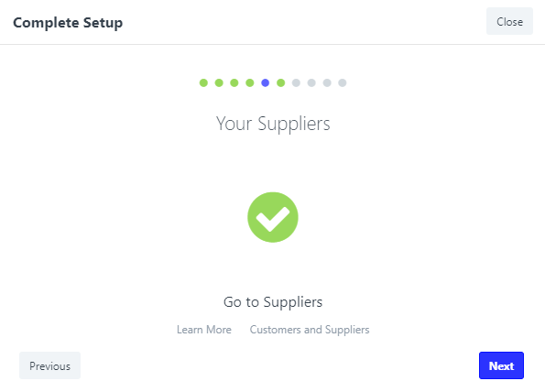
Task: Open the Learn More link
Action: pyautogui.click(x=204, y=330)
